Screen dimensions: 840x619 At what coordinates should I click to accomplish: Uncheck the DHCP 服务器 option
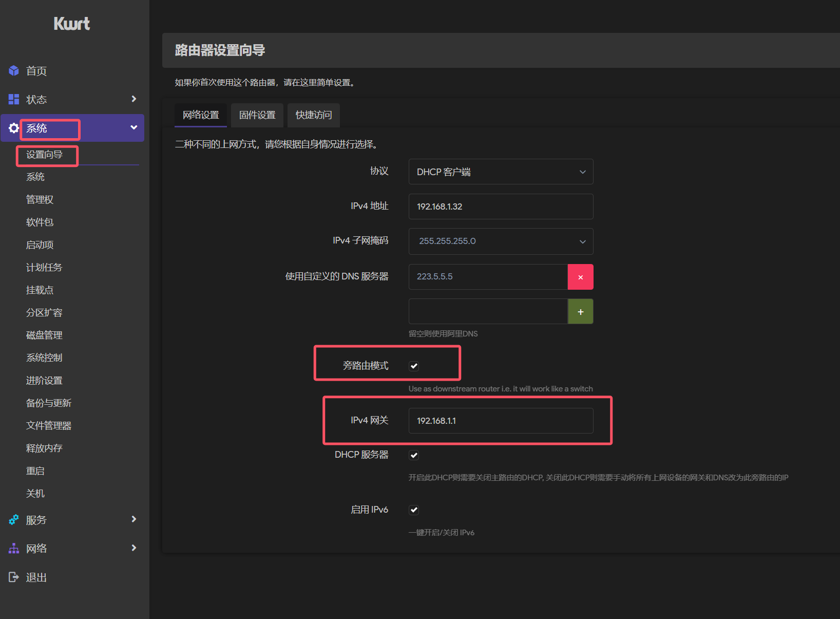[x=414, y=455]
